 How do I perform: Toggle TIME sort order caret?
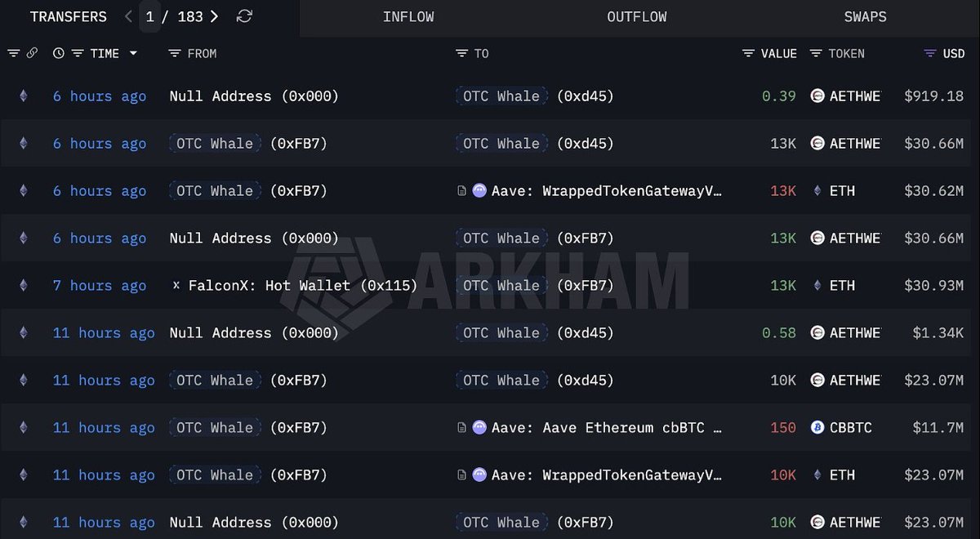(133, 53)
